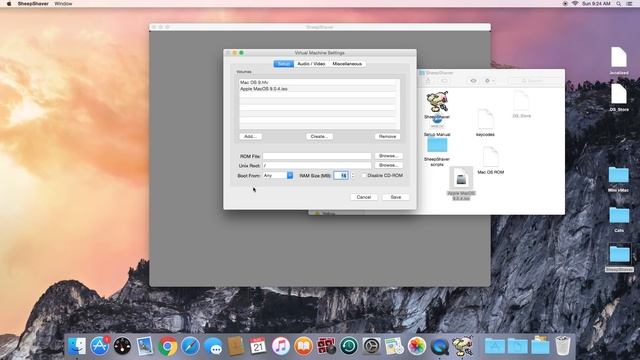Open Time Machine from the Dock

click(349, 346)
